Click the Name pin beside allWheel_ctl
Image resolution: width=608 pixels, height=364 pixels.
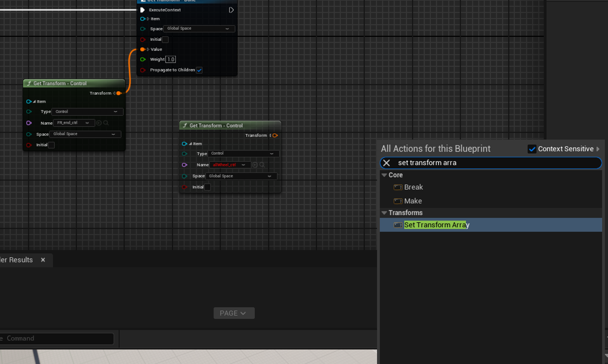coord(185,165)
